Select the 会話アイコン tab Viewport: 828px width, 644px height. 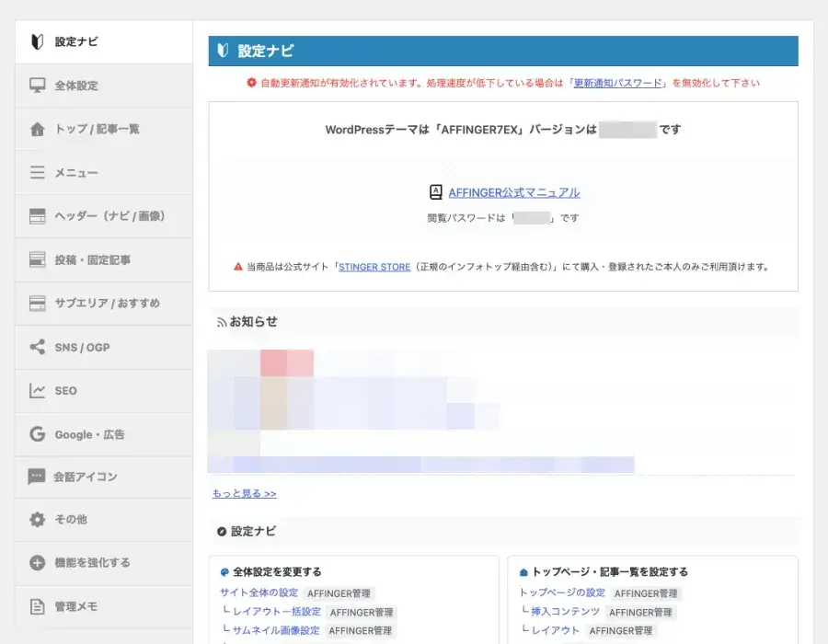tap(104, 477)
